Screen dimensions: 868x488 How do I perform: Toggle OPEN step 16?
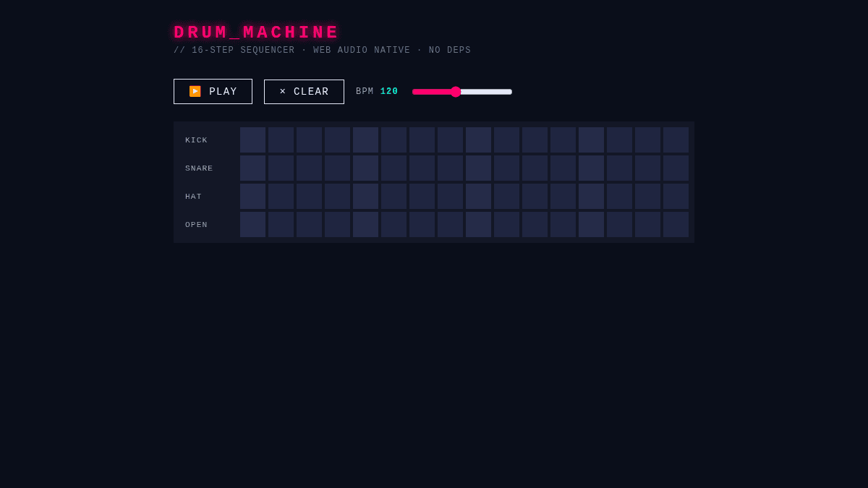[676, 224]
